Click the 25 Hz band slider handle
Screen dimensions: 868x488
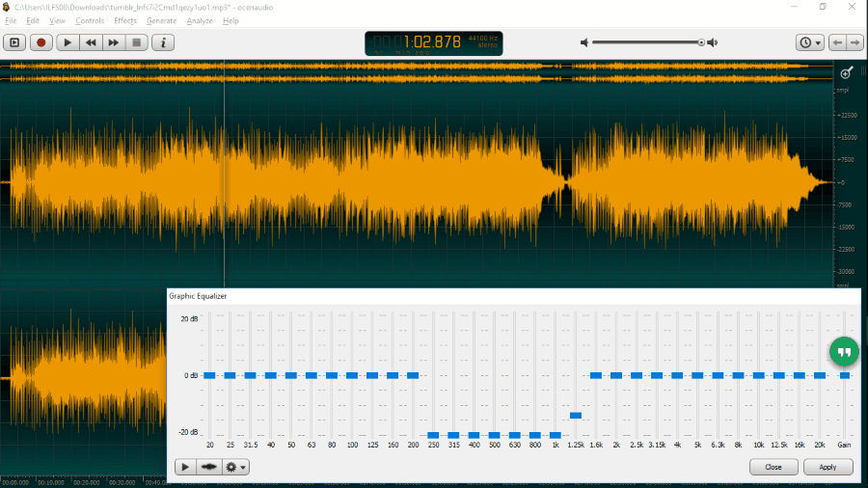click(230, 376)
